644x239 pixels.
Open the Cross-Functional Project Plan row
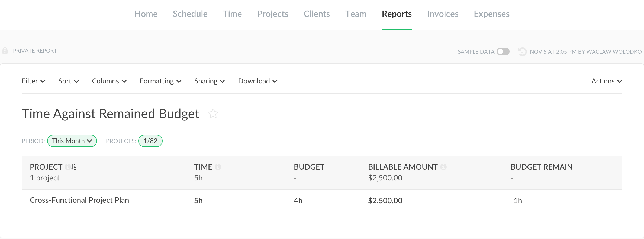click(x=79, y=200)
